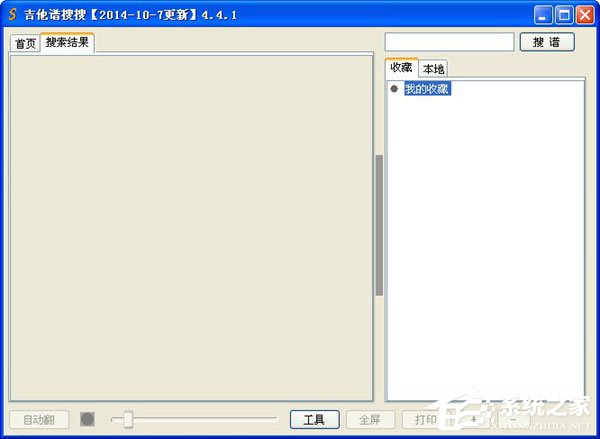This screenshot has height=439, width=600.
Task: Minimize the 吉他谱搜搜 window
Action: (x=542, y=15)
